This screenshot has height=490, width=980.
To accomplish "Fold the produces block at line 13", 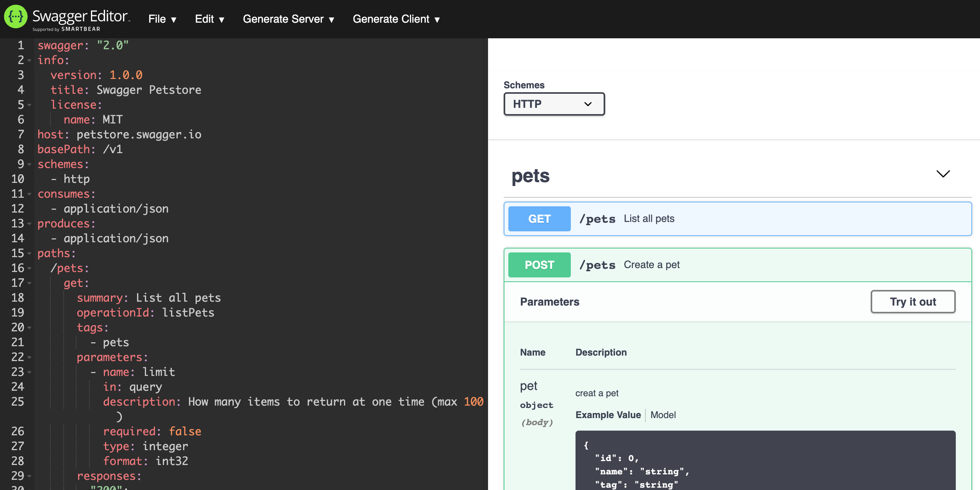I will point(29,224).
